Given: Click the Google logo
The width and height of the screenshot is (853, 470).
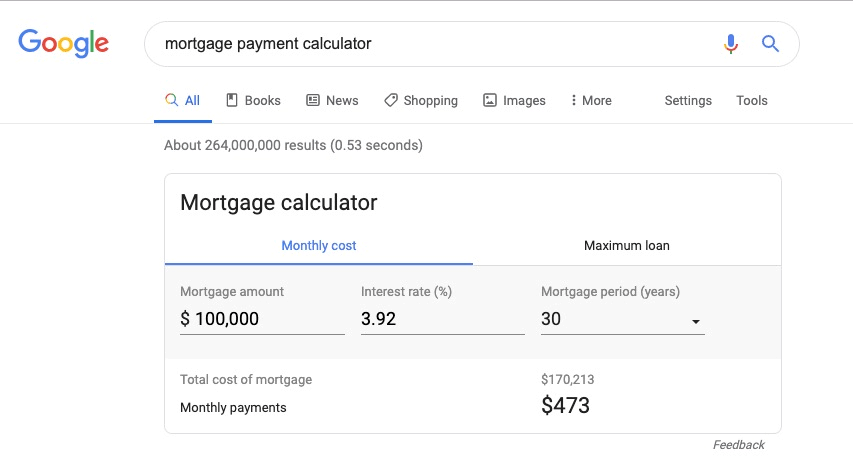Looking at the screenshot, I should click(x=64, y=43).
